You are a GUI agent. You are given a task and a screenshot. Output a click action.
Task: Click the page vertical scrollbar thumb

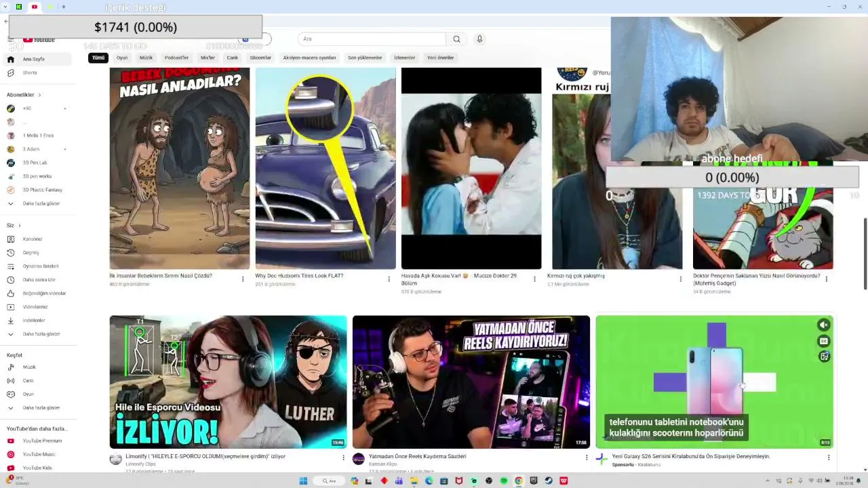point(865,253)
